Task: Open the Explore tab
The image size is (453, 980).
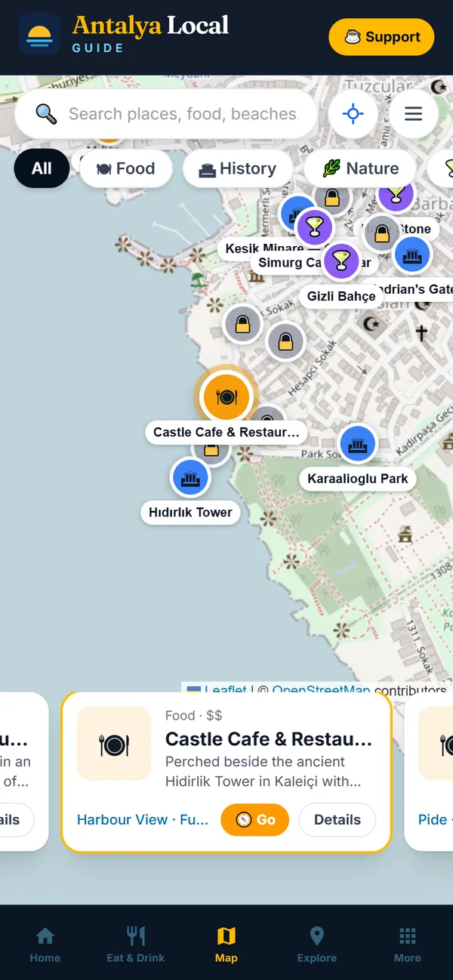Action: click(x=317, y=945)
